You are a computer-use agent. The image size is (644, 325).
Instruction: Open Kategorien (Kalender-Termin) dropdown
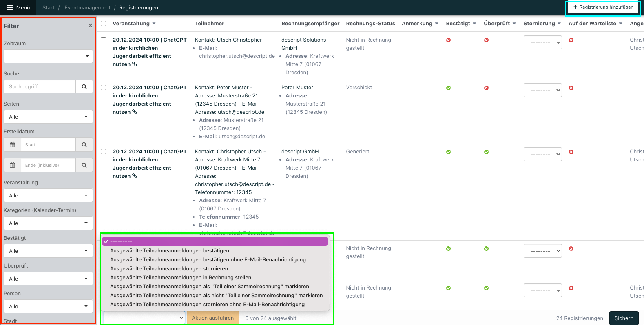48,223
